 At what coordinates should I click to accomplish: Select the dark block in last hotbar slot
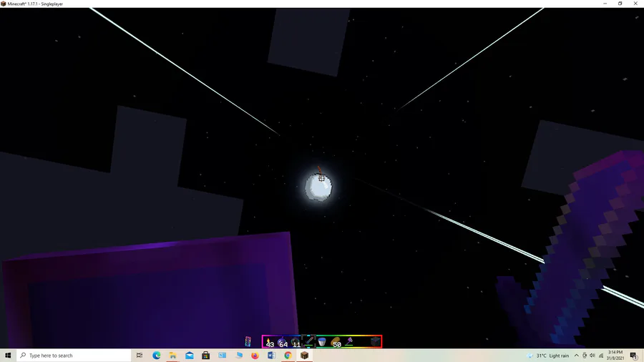(x=375, y=342)
